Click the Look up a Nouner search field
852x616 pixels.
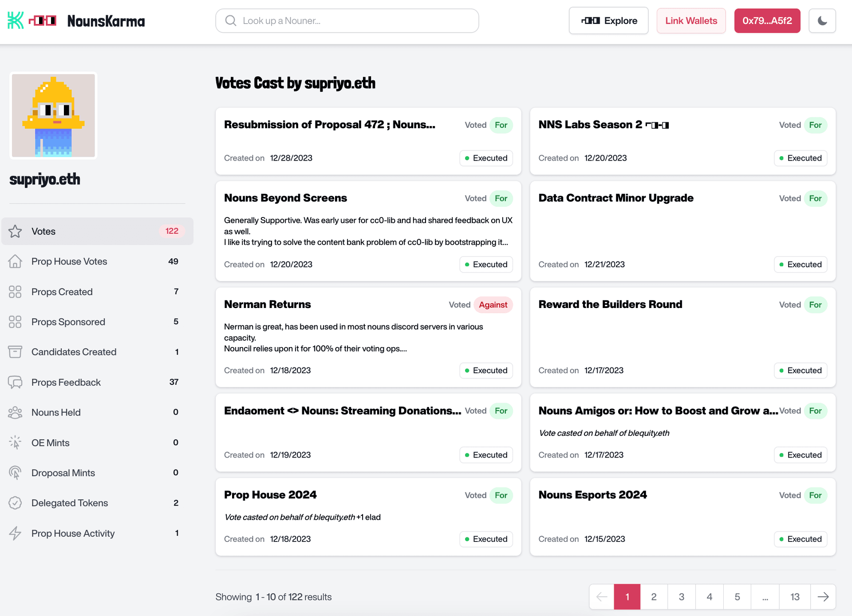pos(347,21)
